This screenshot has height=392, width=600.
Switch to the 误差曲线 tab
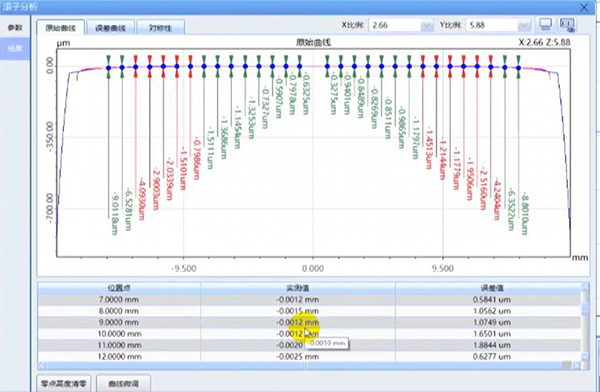pyautogui.click(x=110, y=28)
